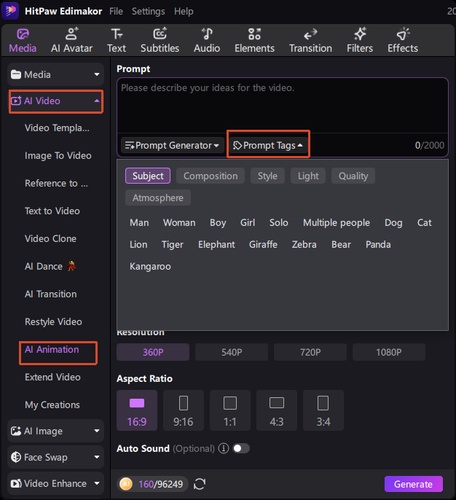Click the Prompt Tags tag icon
This screenshot has height=500, width=456.
coord(237,145)
